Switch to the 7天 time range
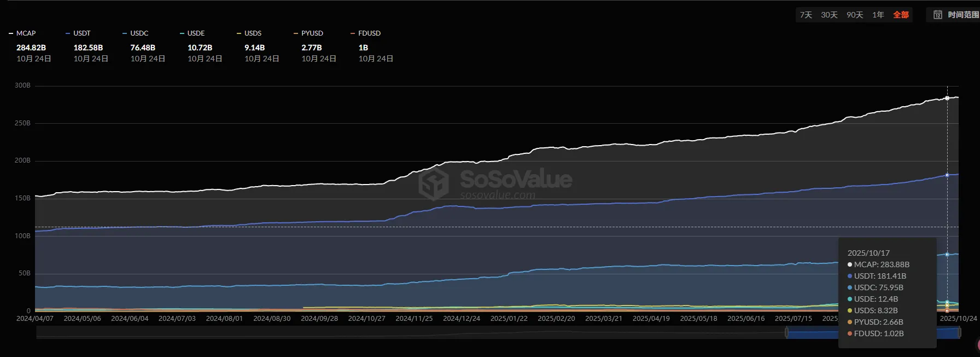 [806, 15]
